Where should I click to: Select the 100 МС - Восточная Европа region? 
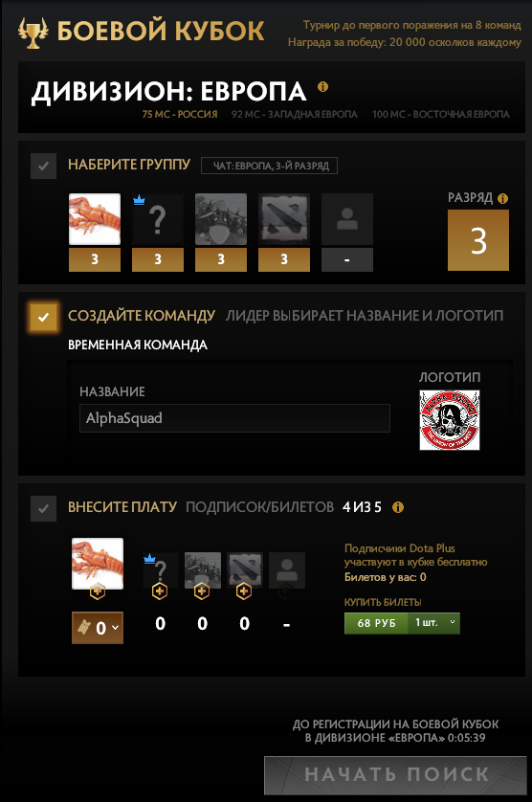coord(441,114)
